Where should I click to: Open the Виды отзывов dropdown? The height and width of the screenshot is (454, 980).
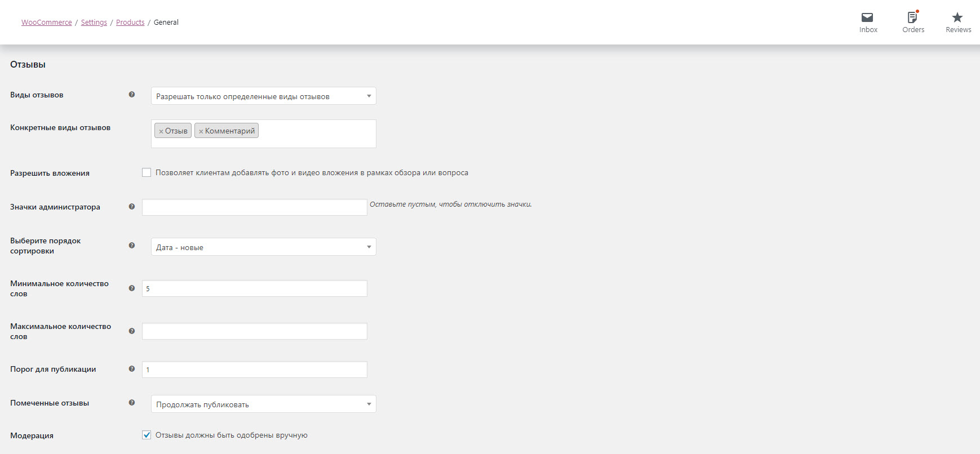click(264, 96)
